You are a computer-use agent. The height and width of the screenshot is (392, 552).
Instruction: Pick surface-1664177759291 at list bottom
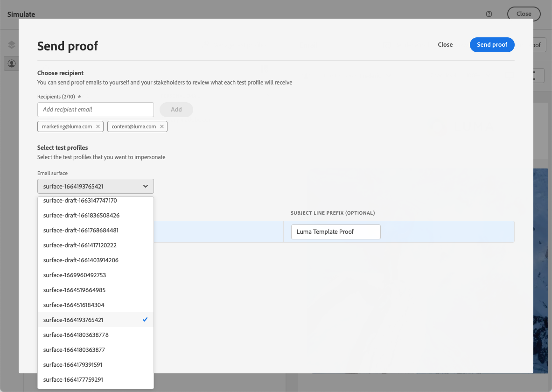point(73,379)
